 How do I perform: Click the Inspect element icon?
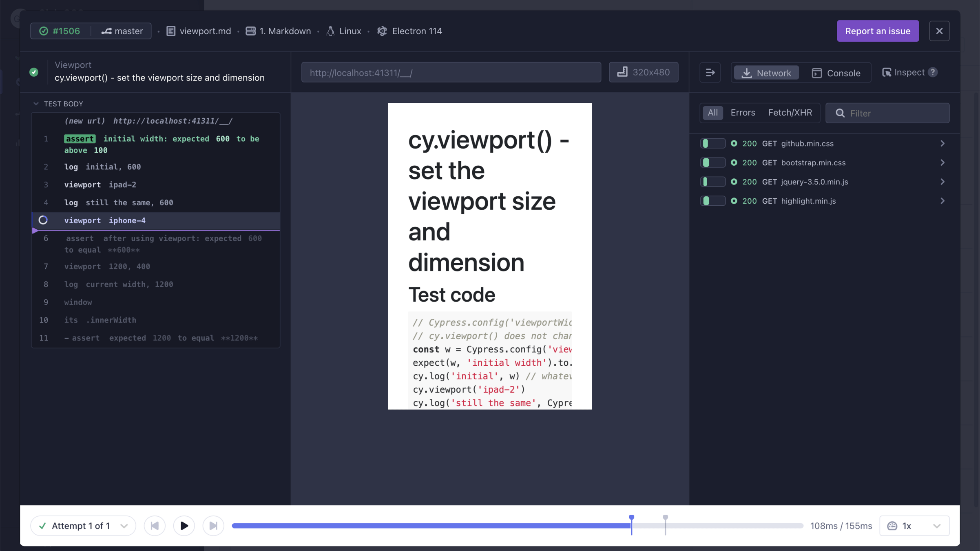887,72
